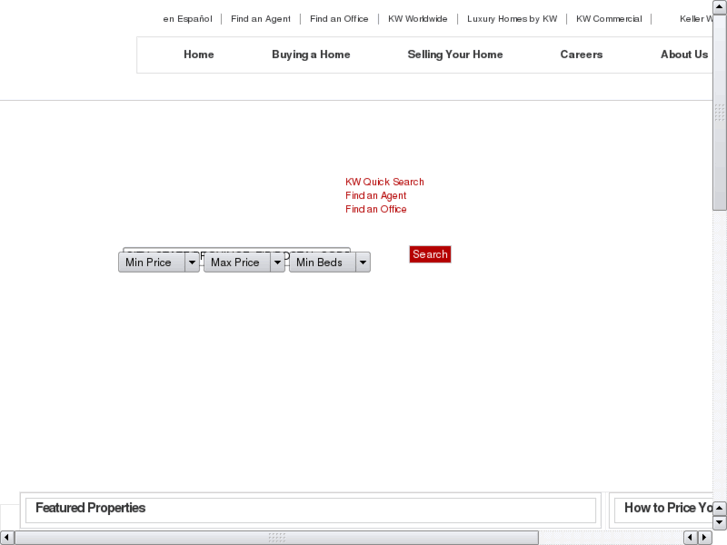
Task: Click the horizontal scrollbar thumb
Action: pyautogui.click(x=277, y=538)
